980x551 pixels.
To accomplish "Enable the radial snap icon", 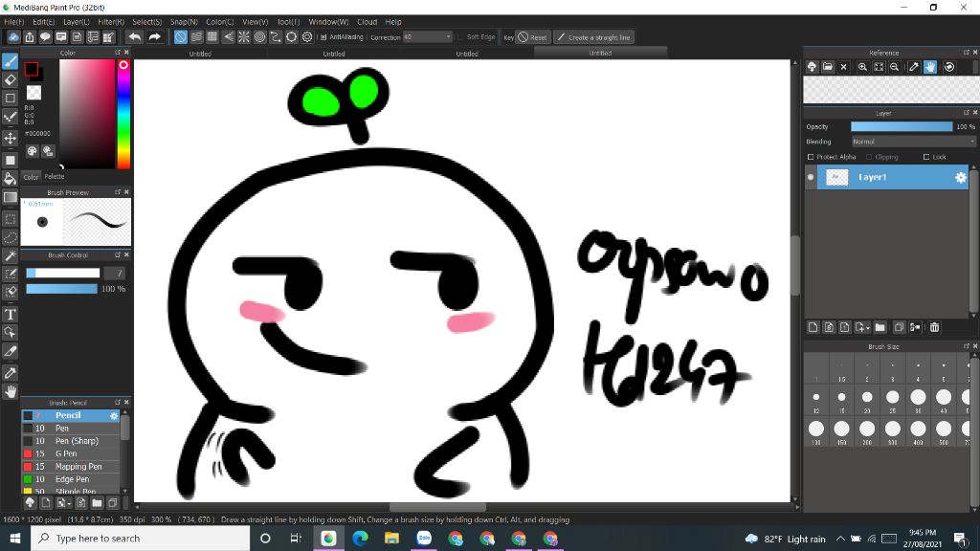I will 244,37.
